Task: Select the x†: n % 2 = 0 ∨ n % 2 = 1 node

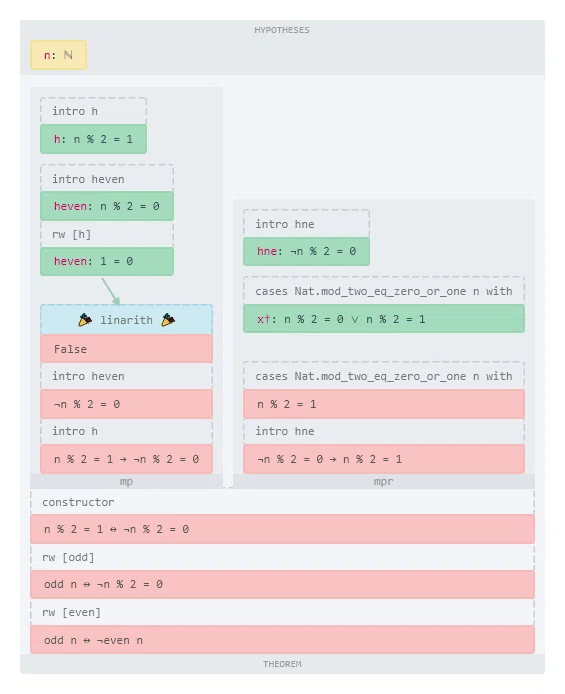Action: coord(384,319)
